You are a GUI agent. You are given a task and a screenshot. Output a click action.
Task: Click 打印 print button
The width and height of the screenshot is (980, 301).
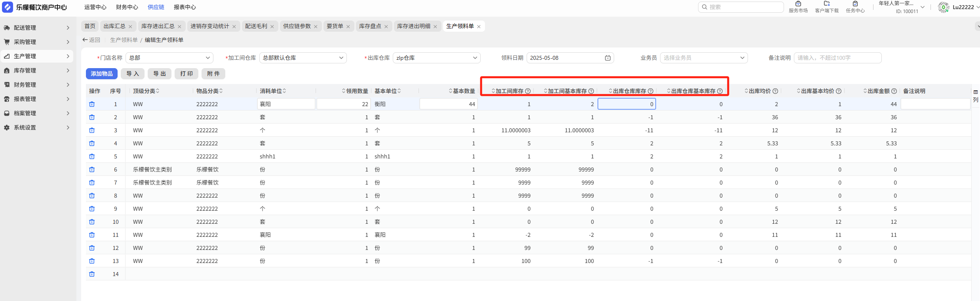coord(186,74)
